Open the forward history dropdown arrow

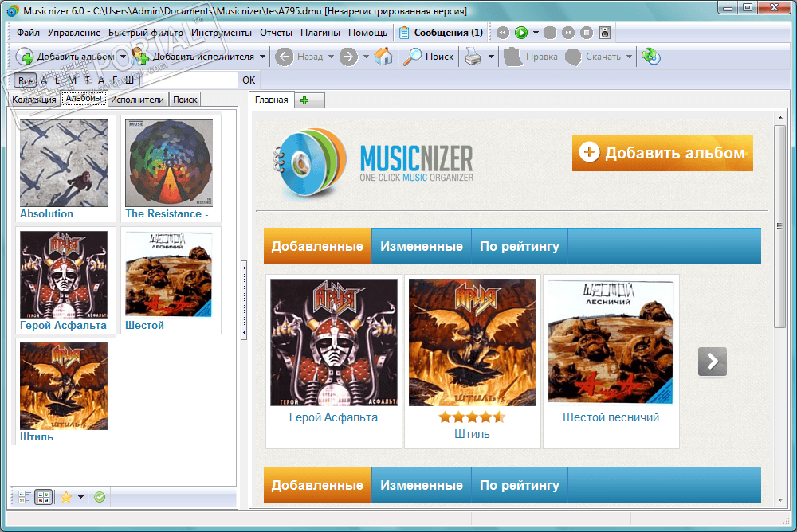366,57
